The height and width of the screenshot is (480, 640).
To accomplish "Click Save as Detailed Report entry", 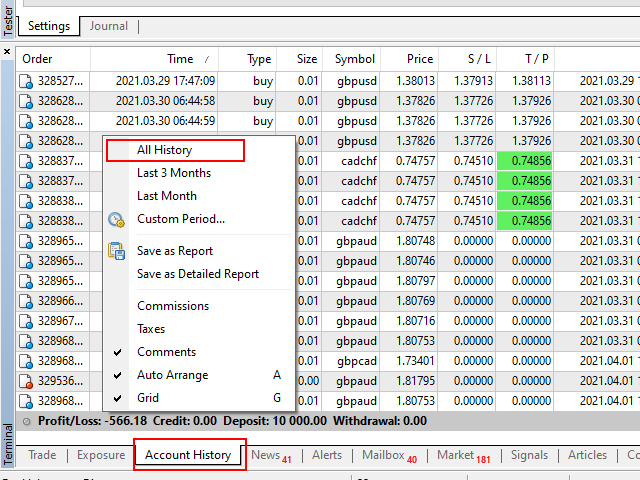I will pos(198,274).
